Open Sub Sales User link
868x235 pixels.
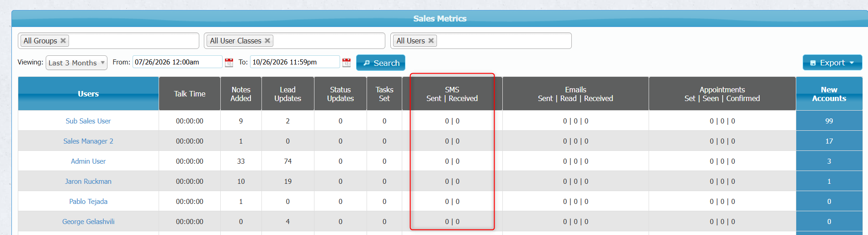click(x=88, y=121)
